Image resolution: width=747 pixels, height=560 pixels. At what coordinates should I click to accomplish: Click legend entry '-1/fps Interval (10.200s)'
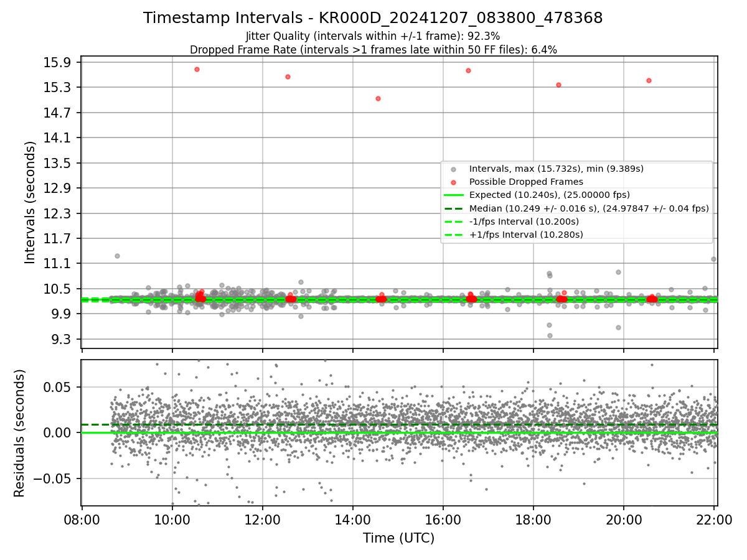tap(524, 222)
